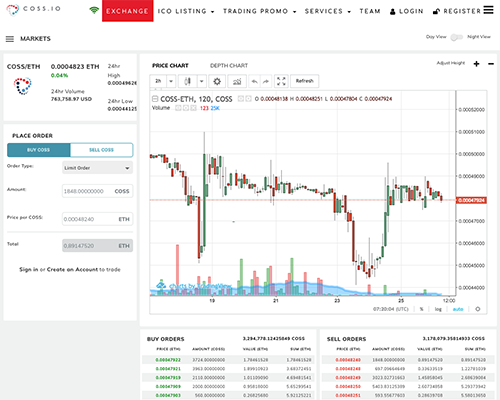Click the sell amount 1848.00000000
Viewport: 500px width, 400px height.
(x=389, y=360)
